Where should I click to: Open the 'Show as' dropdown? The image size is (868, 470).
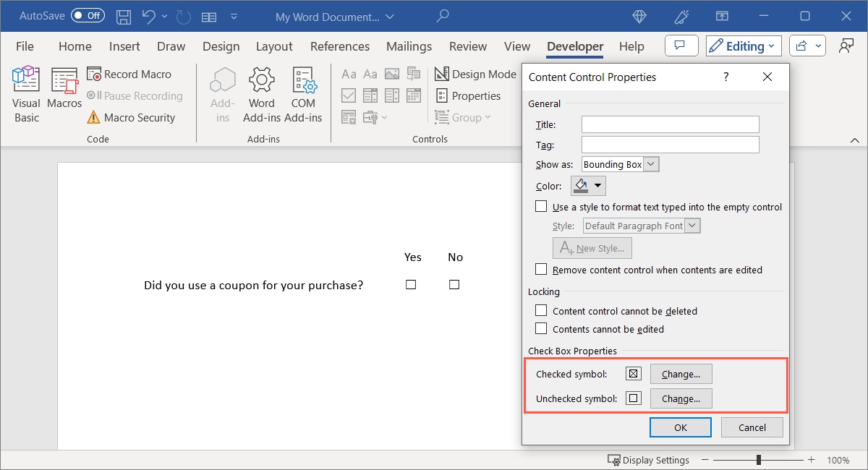point(650,164)
